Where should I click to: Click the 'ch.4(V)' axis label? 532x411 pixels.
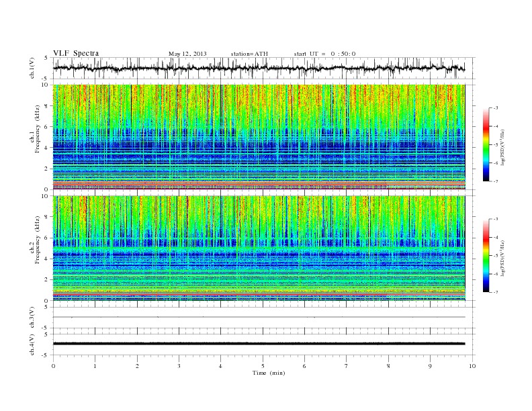pyautogui.click(x=32, y=345)
